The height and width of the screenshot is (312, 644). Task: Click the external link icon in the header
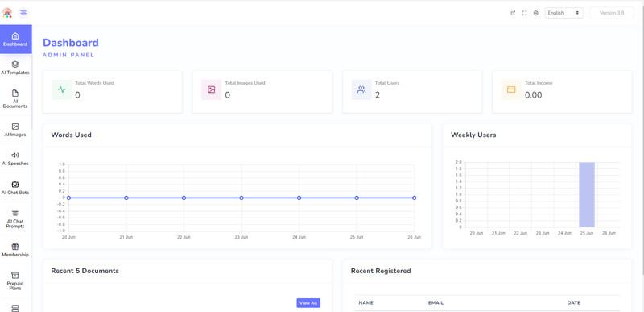pos(513,13)
